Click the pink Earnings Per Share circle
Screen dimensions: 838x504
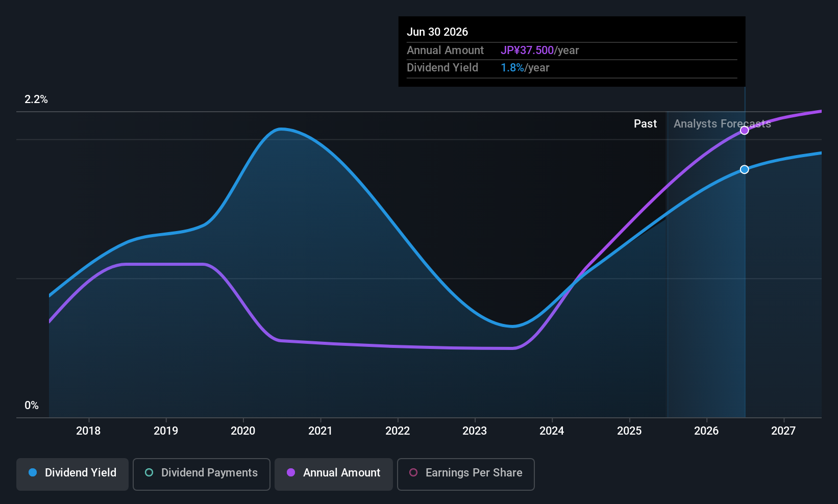pyautogui.click(x=414, y=472)
